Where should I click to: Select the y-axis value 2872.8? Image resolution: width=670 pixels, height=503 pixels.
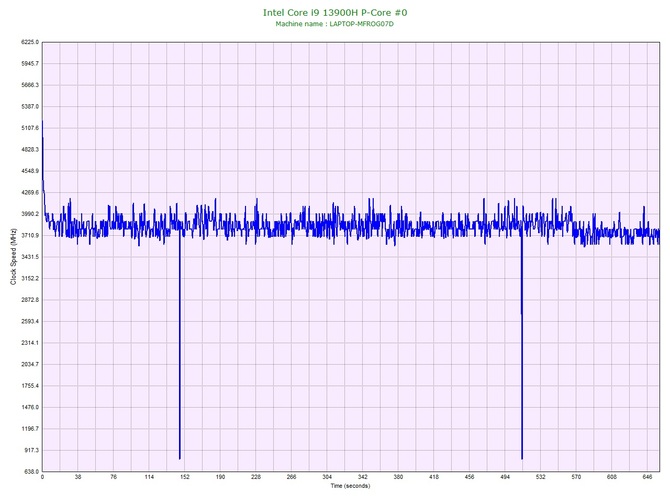(30, 300)
